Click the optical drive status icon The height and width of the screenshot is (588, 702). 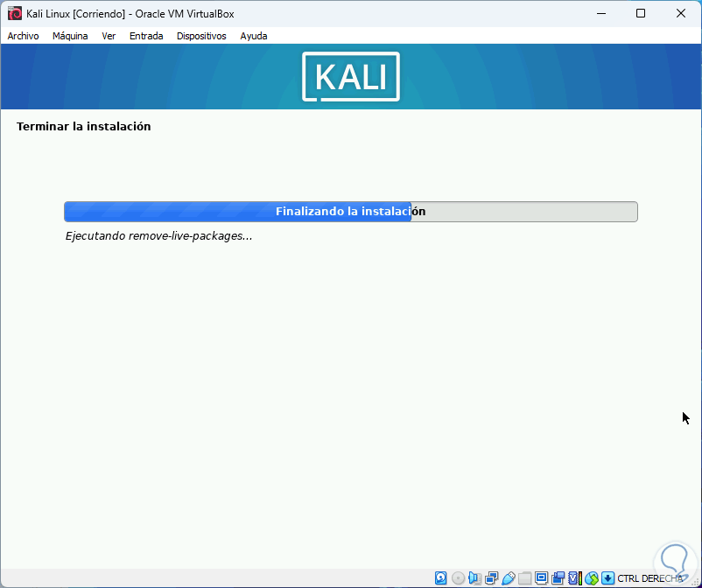[458, 577]
